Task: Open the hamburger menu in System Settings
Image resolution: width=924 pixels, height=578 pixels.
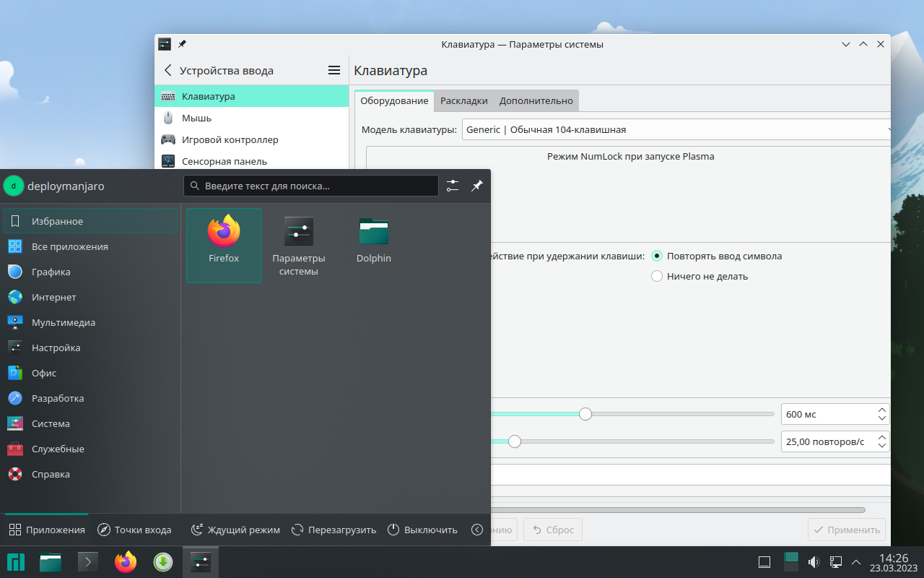Action: coord(334,71)
